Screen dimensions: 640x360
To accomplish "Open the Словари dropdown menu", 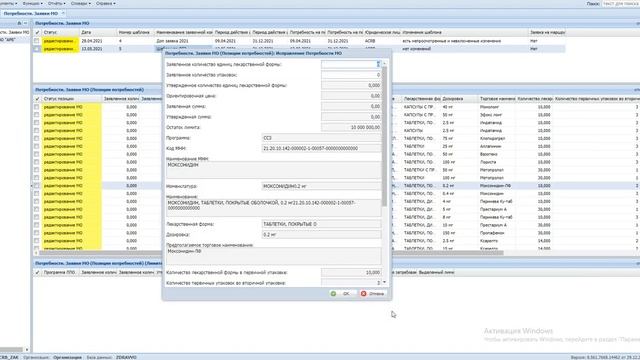I will click(81, 3).
